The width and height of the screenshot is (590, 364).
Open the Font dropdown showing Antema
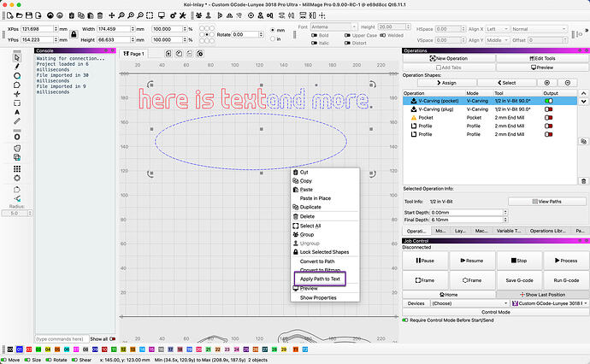pos(333,26)
